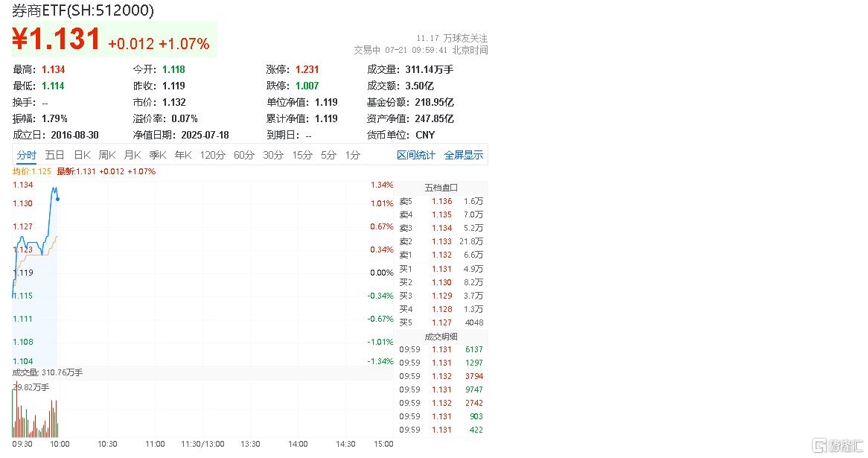Viewport: 868px width, 458px height.
Task: Click the 成立日 2016-08-30 value
Action: tap(74, 135)
